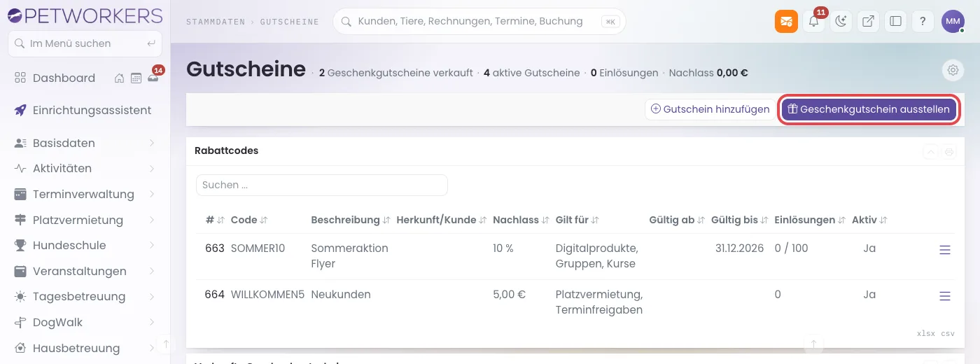Click Neukunden description cell
980x364 pixels.
coord(341,295)
